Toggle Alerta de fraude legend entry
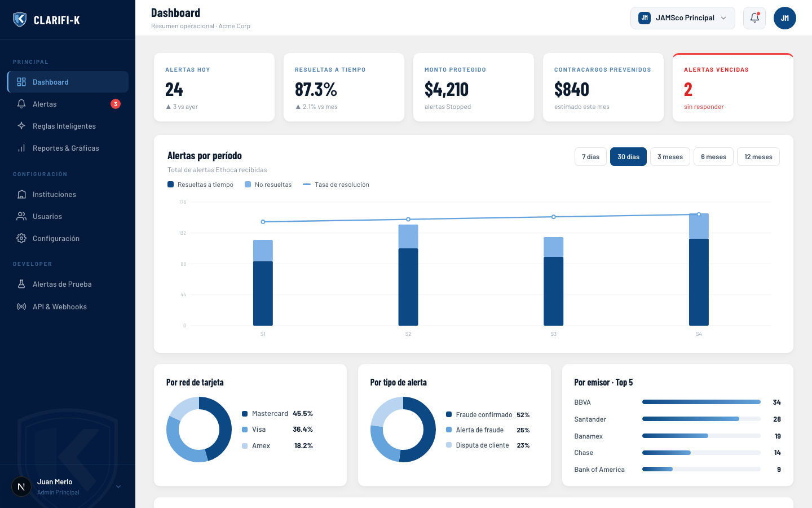Image resolution: width=812 pixels, height=508 pixels. 488,430
